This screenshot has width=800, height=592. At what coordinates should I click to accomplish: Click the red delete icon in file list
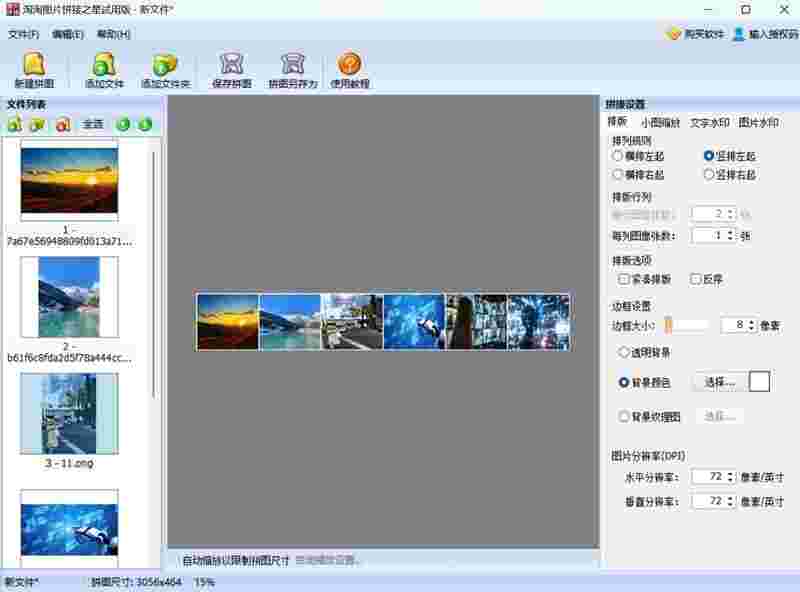tap(62, 122)
